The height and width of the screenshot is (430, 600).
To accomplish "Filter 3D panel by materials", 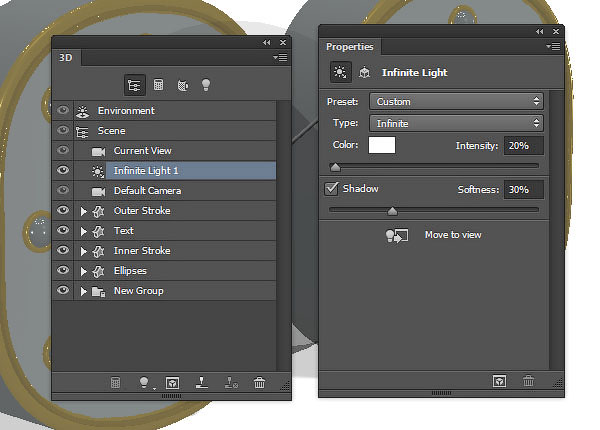I will click(183, 85).
